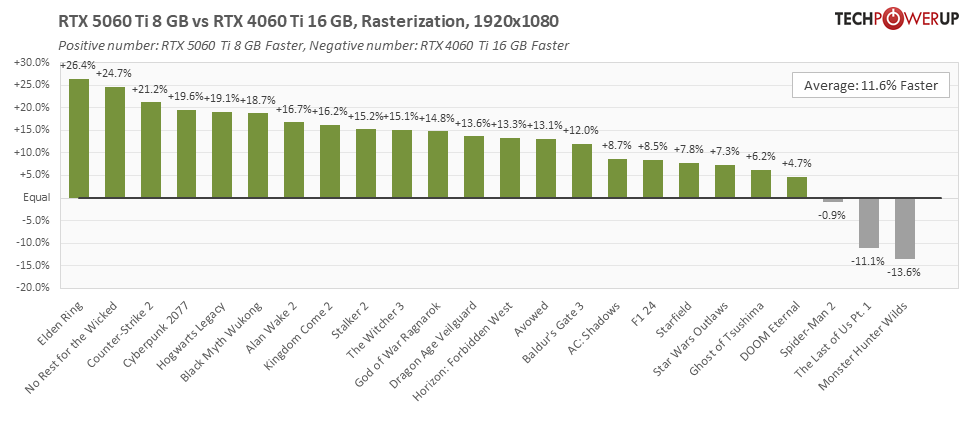Click the Alan Wake 2 bar
The image size is (967, 423).
(294, 160)
